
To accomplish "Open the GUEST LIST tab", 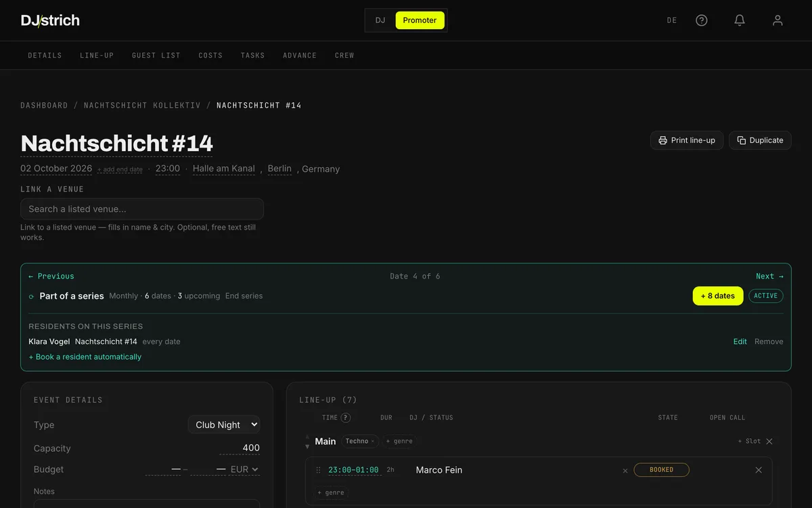I will (x=156, y=56).
